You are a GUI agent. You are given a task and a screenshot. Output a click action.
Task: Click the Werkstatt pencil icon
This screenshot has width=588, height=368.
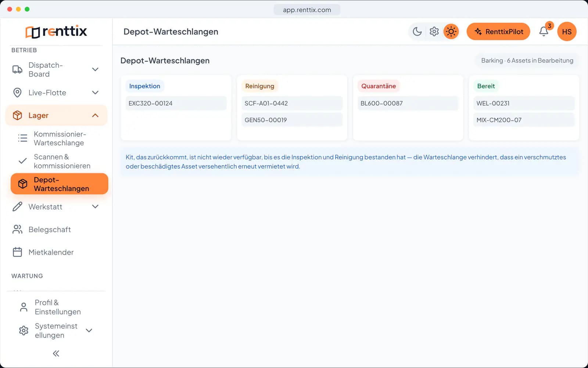[x=17, y=207]
